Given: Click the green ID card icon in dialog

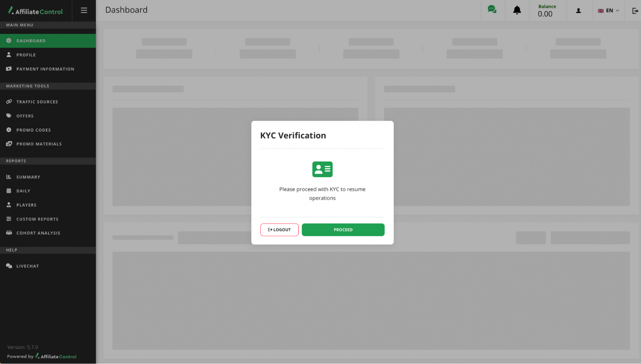Looking at the screenshot, I should (322, 169).
